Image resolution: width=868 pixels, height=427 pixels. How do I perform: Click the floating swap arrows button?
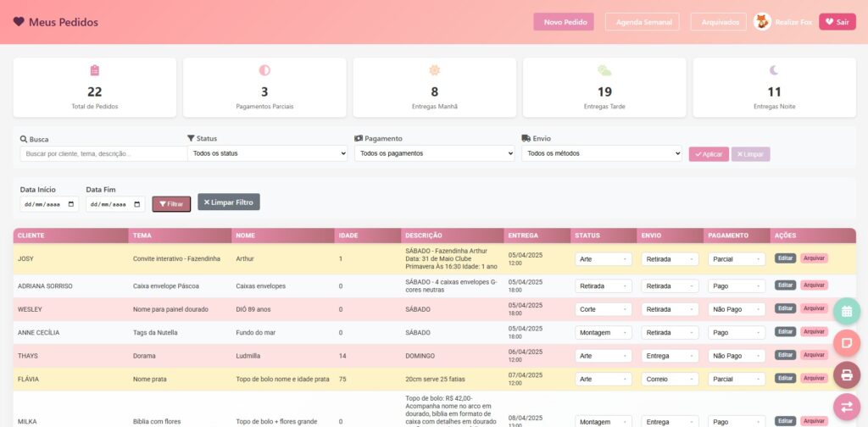[847, 407]
